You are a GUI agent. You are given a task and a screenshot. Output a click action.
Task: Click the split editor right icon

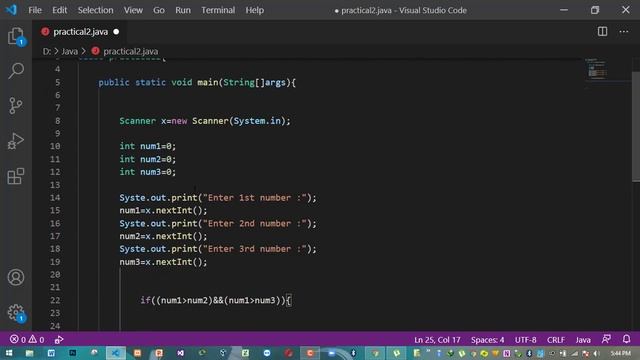pyautogui.click(x=602, y=31)
